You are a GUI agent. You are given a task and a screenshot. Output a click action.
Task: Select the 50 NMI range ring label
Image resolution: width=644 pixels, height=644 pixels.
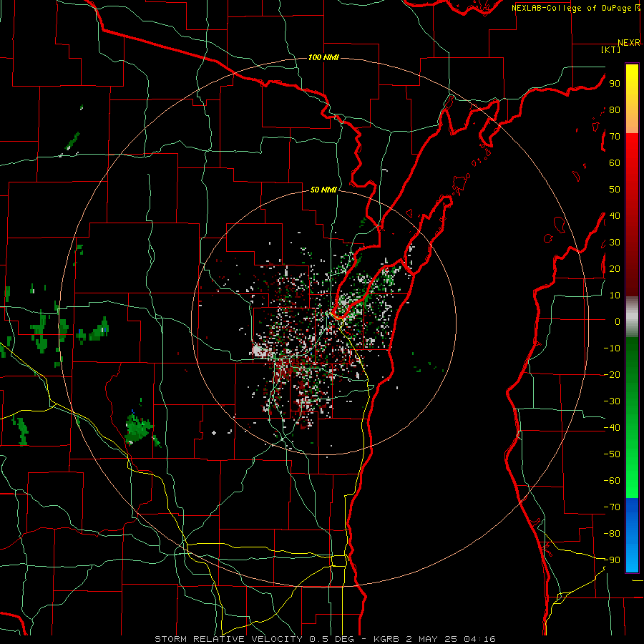coord(323,190)
